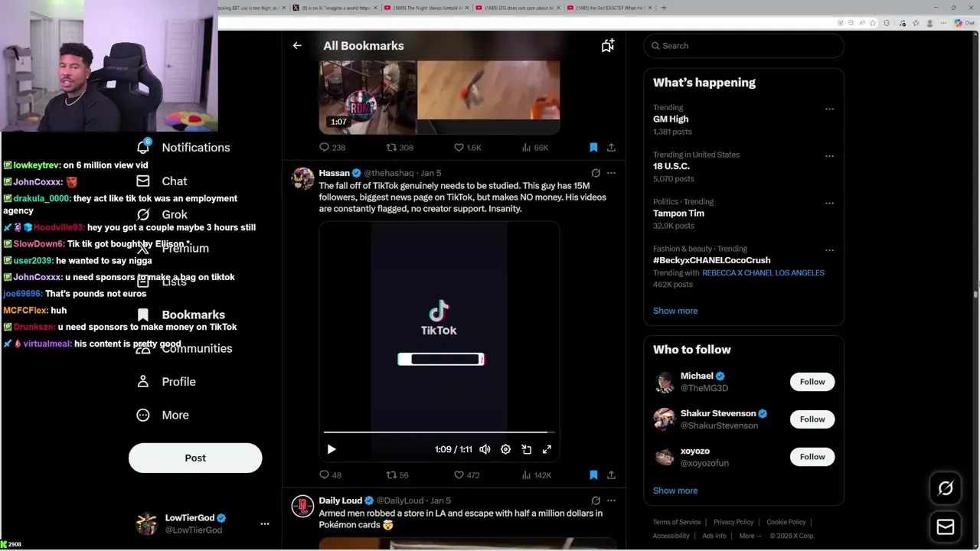The height and width of the screenshot is (551, 980).
Task: Open the Tampon Tim trending topic
Action: coord(678,214)
